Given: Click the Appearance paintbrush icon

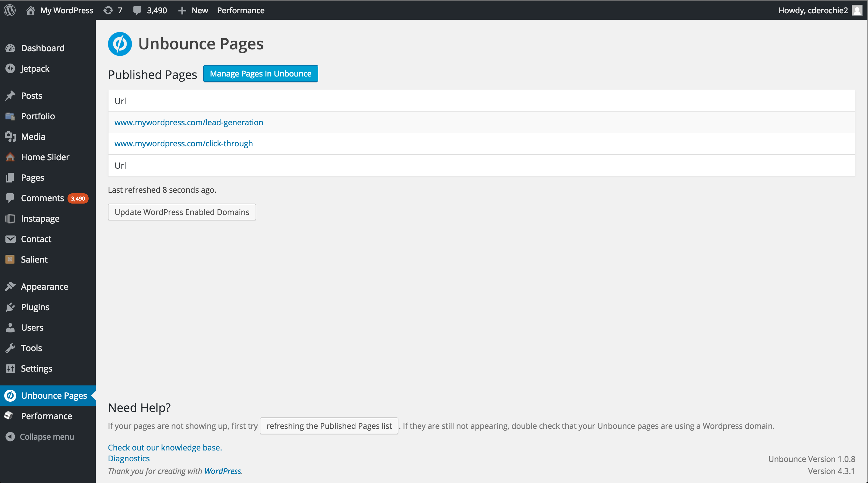Looking at the screenshot, I should point(10,286).
